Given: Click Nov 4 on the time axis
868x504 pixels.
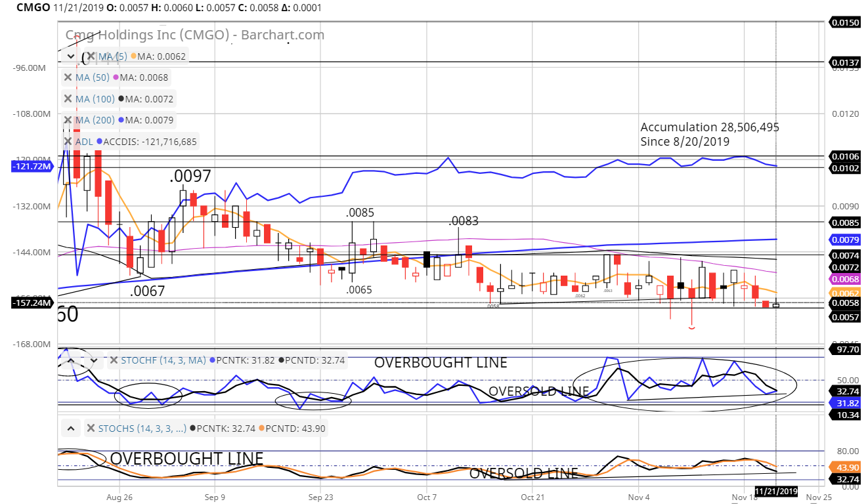Looking at the screenshot, I should pos(638,497).
